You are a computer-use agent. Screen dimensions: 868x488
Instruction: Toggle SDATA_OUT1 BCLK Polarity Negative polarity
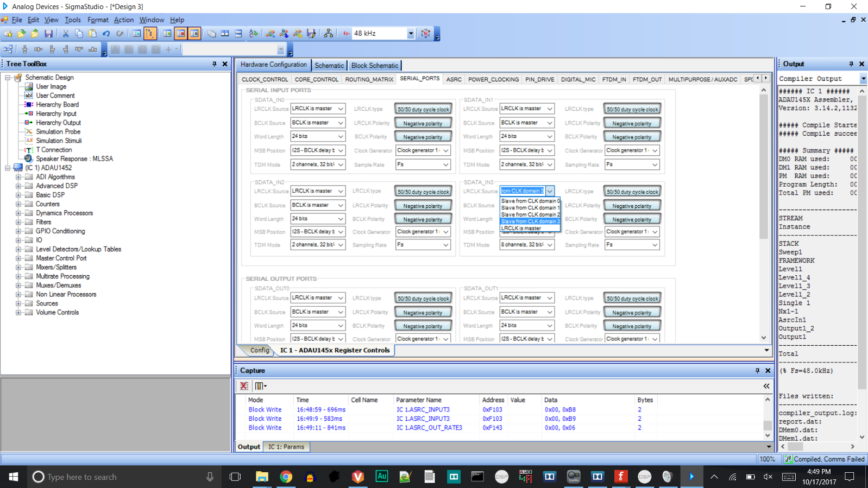(x=632, y=326)
